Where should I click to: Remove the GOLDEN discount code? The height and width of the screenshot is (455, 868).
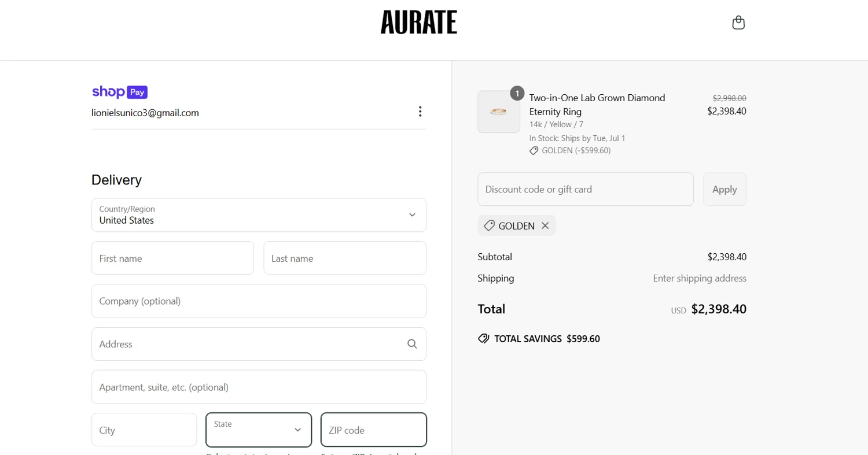[545, 225]
